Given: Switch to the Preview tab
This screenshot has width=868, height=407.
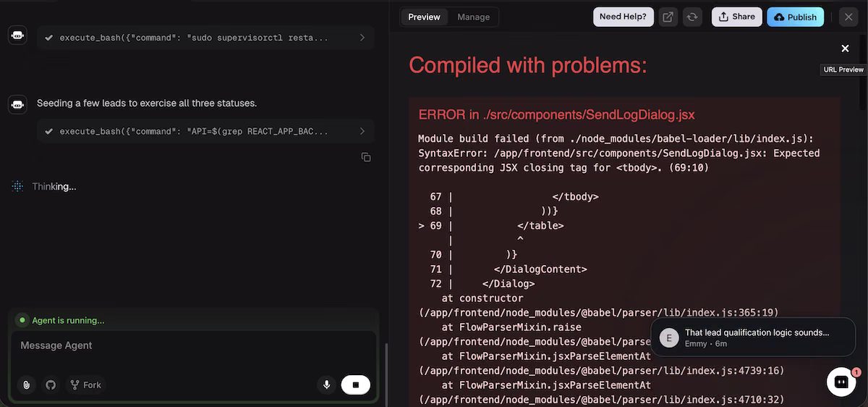Looking at the screenshot, I should pos(425,17).
